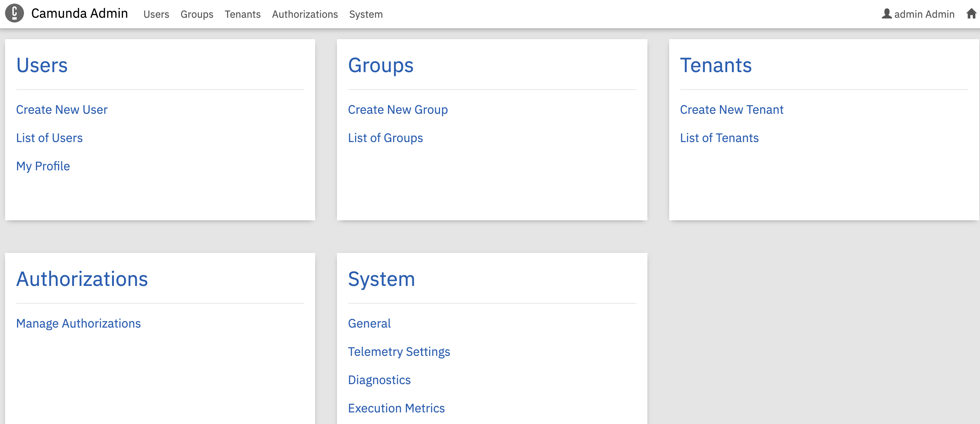The image size is (980, 424).
Task: Click the Camunda Admin title text
Action: [79, 13]
